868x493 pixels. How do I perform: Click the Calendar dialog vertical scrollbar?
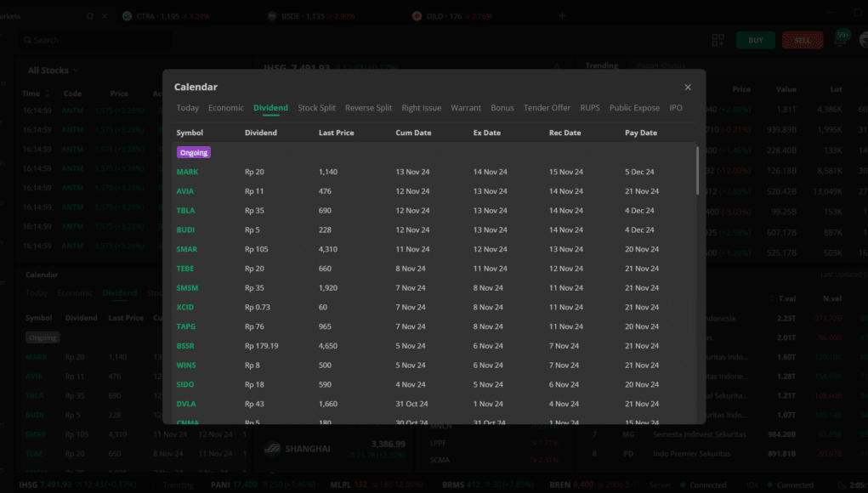(x=697, y=170)
